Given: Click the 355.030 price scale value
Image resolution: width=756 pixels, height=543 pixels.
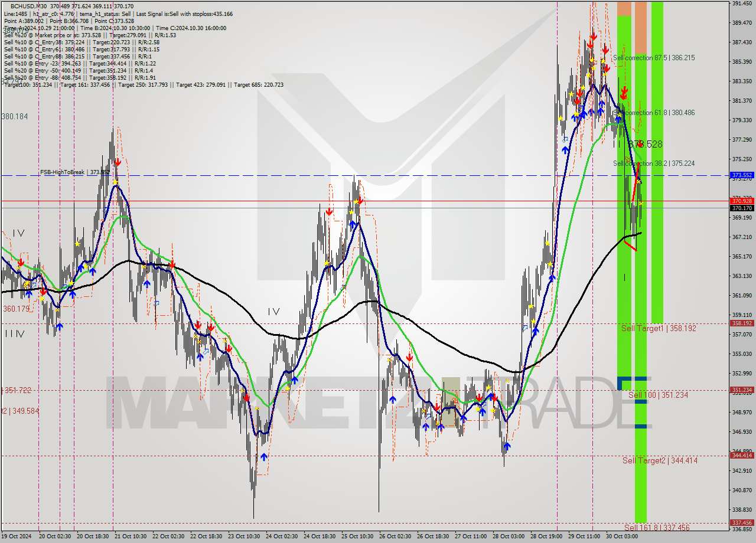Looking at the screenshot, I should pyautogui.click(x=742, y=354).
